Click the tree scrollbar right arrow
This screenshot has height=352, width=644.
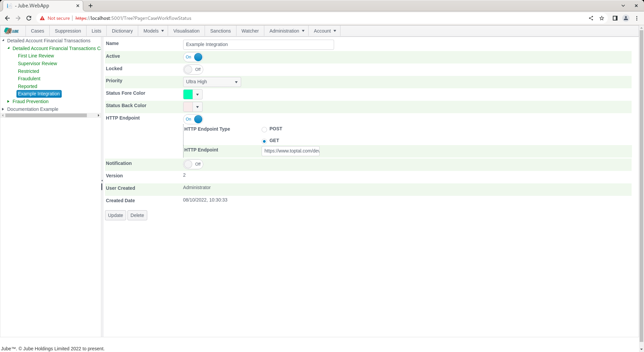[98, 116]
